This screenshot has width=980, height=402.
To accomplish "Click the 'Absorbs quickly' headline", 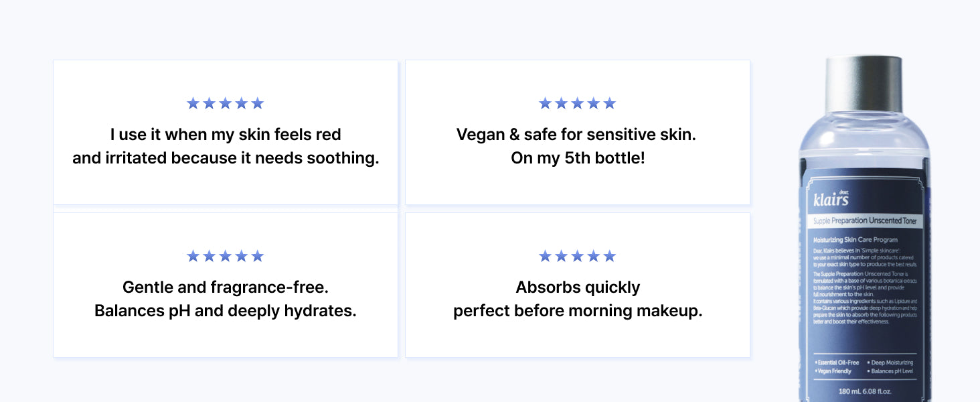I will (x=578, y=287).
